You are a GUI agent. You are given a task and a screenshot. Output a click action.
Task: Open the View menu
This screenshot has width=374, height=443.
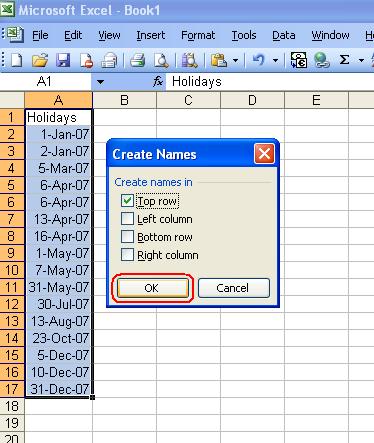109,35
